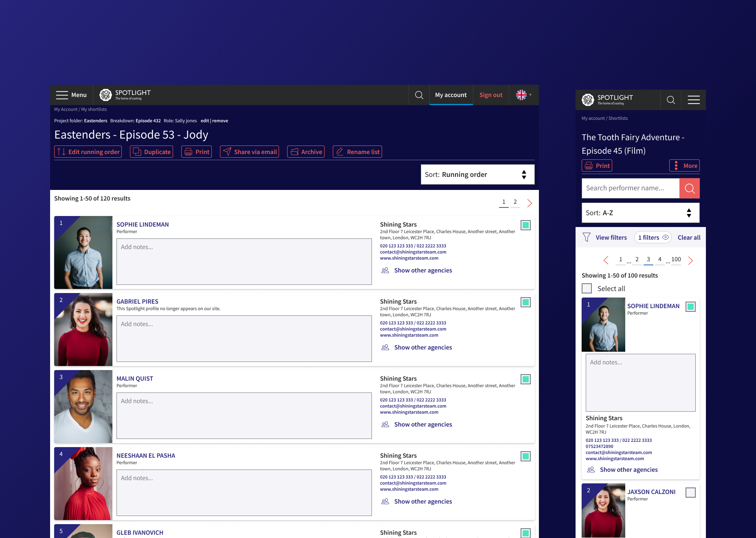Toggle Sophie Lindeman checkbox in mobile view
This screenshot has width=756, height=538.
(691, 306)
